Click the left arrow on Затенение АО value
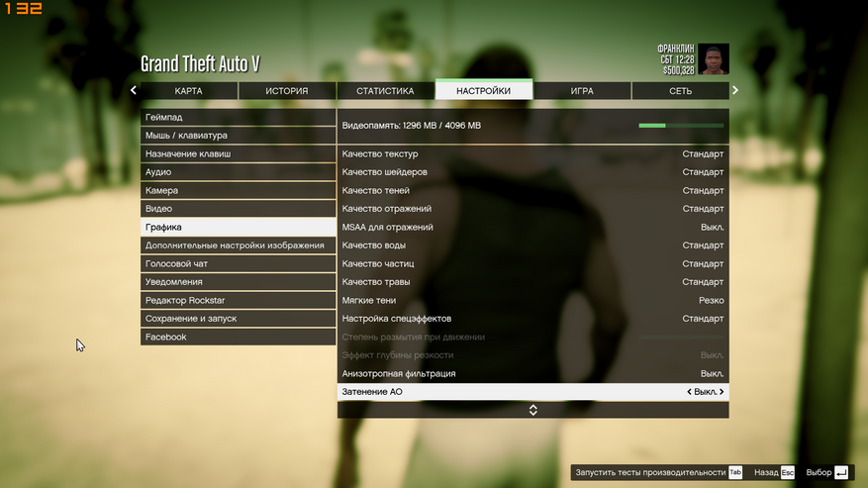The image size is (868, 488). pos(689,392)
